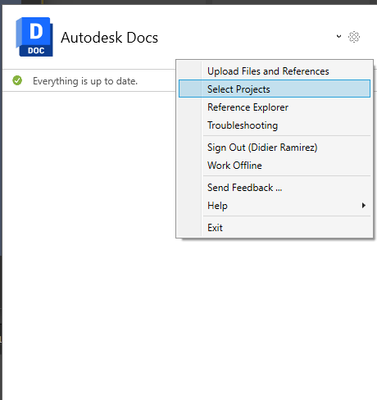
Task: Choose Work Offline option
Action: coord(274,165)
